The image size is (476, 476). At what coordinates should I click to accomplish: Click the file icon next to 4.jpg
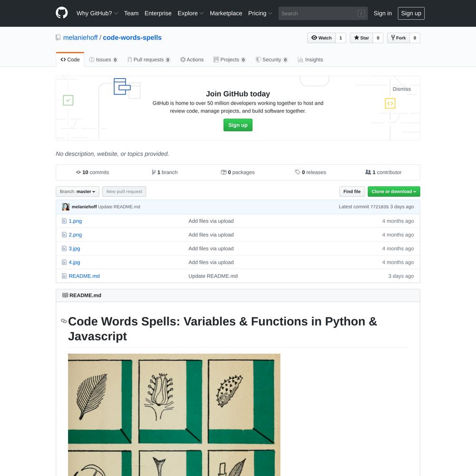(64, 262)
